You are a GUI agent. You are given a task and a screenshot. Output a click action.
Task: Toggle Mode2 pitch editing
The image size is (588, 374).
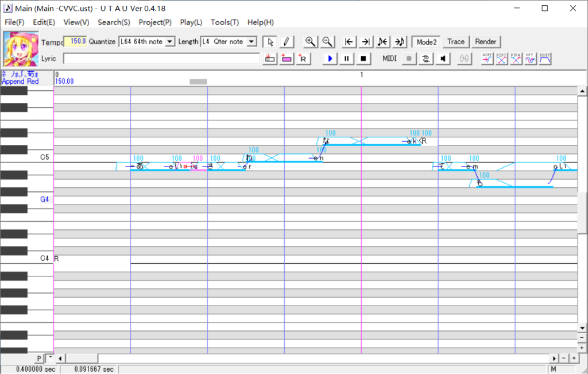[427, 42]
